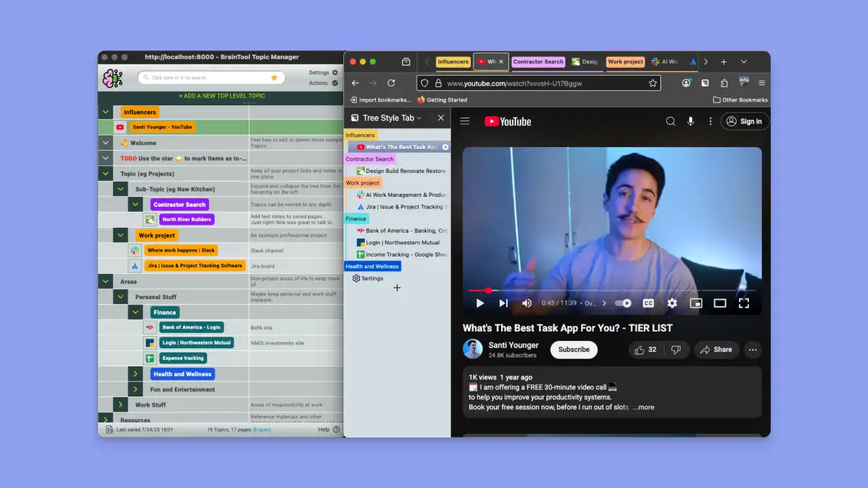Expand the video description with ...more
Image resolution: width=868 pixels, height=488 pixels.
pos(643,407)
